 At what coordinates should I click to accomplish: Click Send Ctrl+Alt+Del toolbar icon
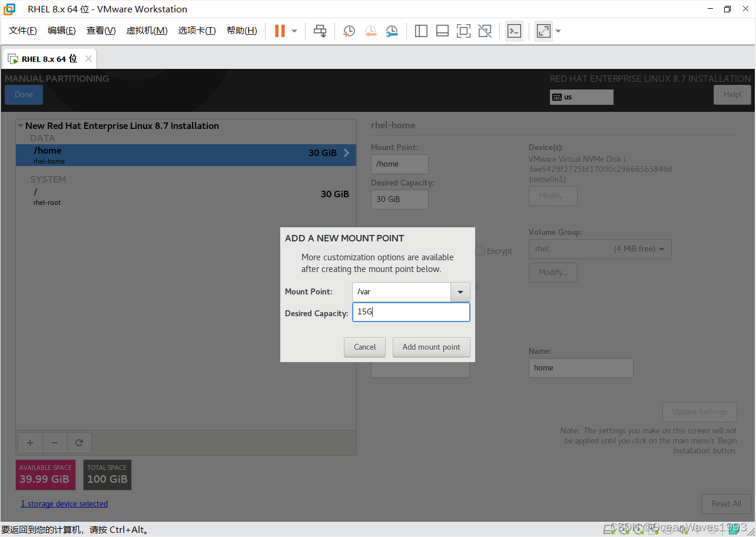point(320,31)
